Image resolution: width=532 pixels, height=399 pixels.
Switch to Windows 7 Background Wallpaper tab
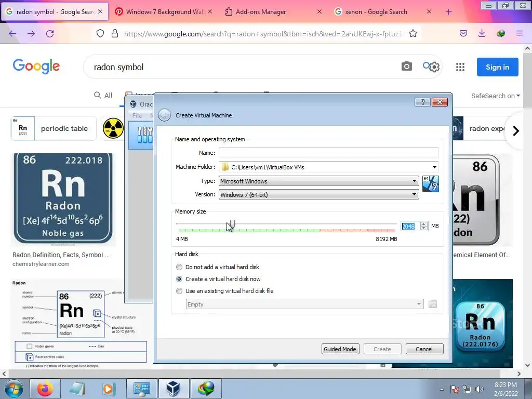pyautogui.click(x=164, y=12)
